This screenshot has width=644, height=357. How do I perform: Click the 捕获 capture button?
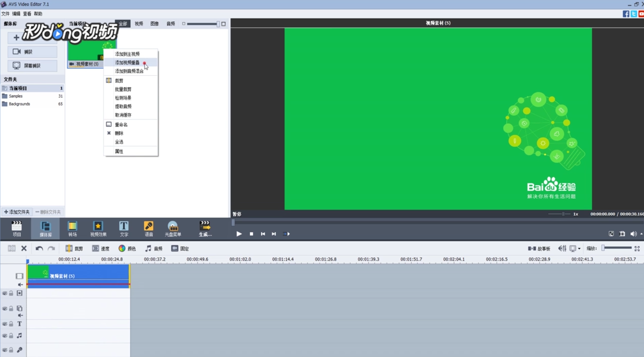pos(32,52)
